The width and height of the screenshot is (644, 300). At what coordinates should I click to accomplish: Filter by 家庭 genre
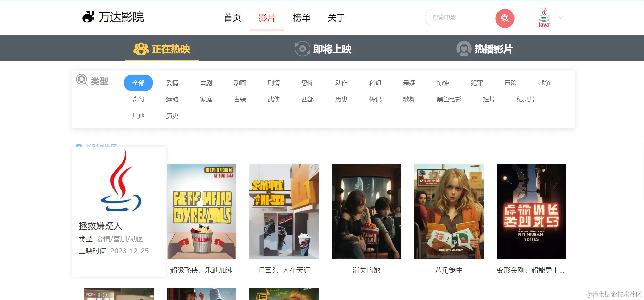click(x=206, y=99)
